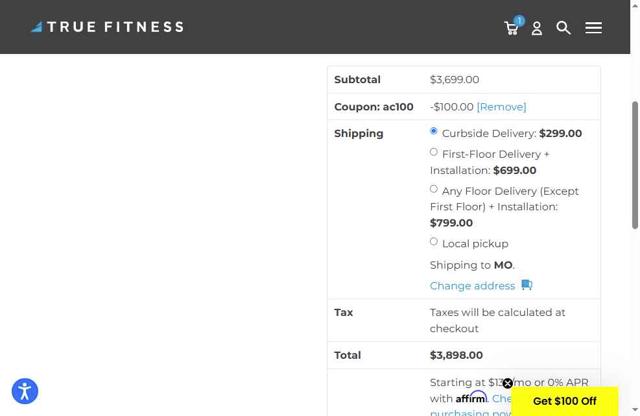The image size is (640, 416).
Task: Click the search magnifier icon
Action: point(563,28)
